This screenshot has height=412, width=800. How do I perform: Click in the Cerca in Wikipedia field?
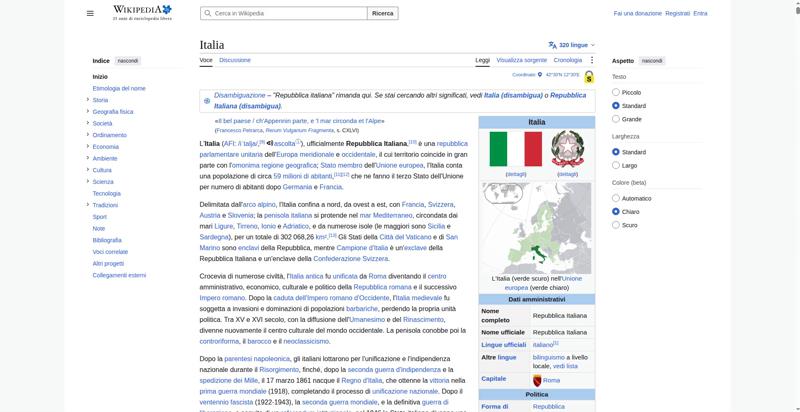point(284,13)
